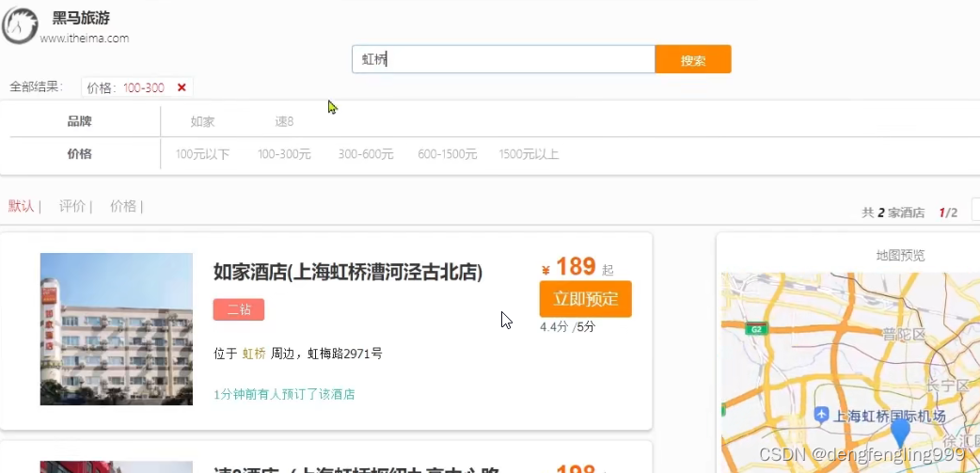Sort results by 价格
980x473 pixels.
(123, 206)
